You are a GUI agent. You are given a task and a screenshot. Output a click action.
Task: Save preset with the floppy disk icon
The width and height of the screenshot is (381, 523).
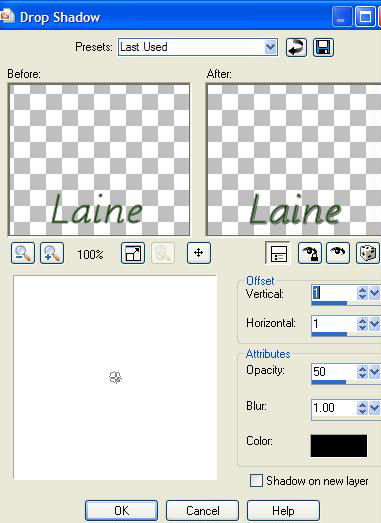[x=323, y=47]
